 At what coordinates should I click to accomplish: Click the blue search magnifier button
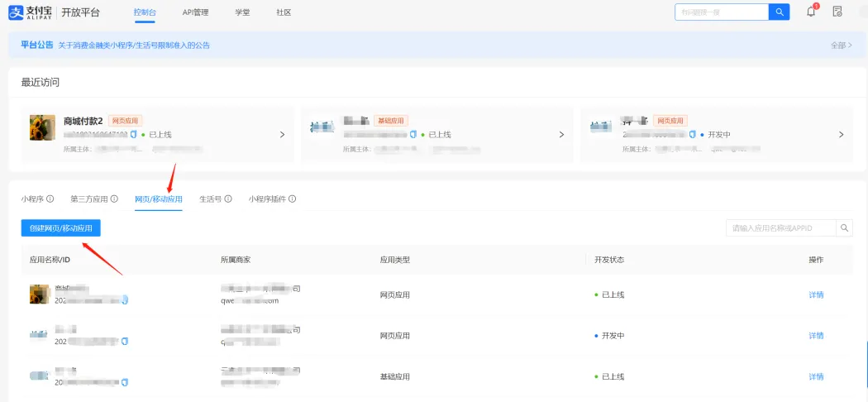(779, 12)
